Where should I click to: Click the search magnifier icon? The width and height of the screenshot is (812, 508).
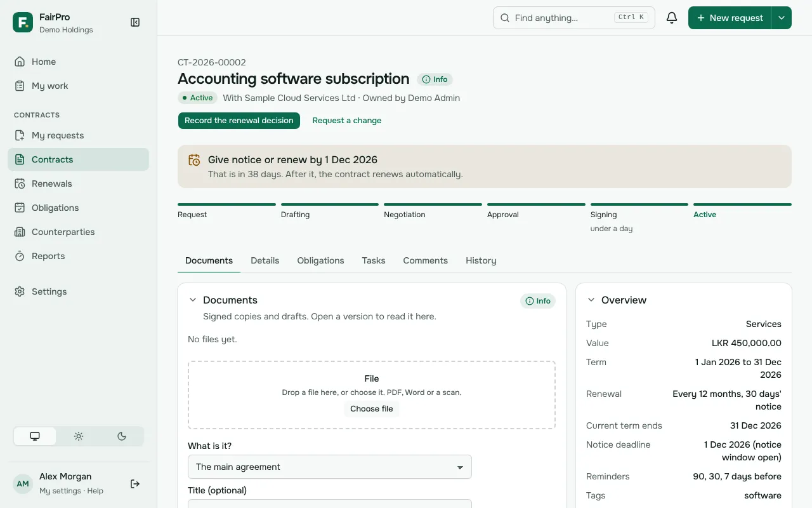point(505,18)
